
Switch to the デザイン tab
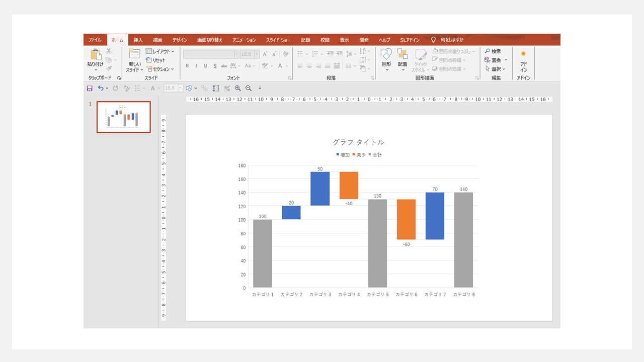point(180,40)
